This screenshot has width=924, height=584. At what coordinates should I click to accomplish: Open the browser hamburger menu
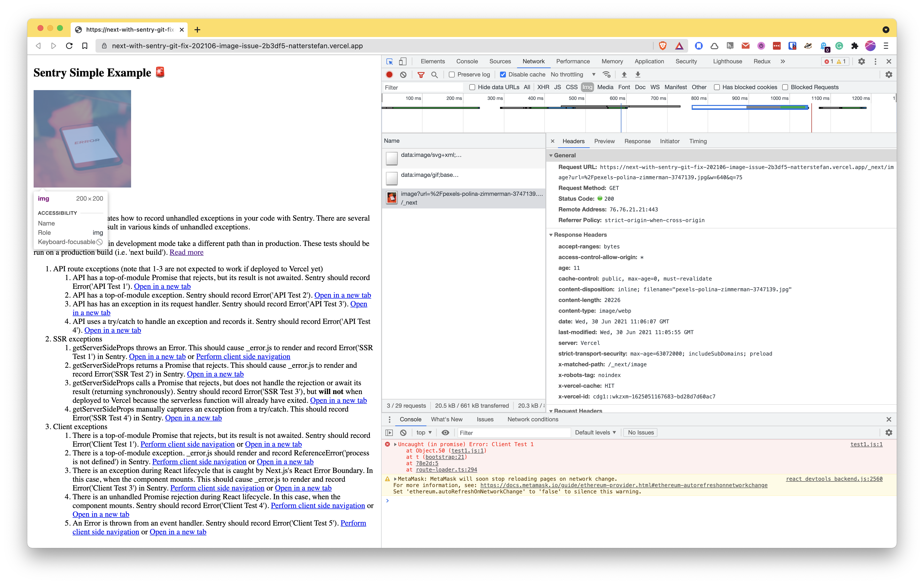tap(886, 46)
